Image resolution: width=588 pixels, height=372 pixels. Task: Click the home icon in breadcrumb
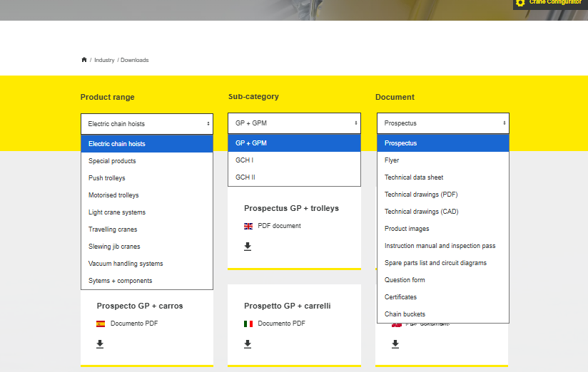coord(84,60)
